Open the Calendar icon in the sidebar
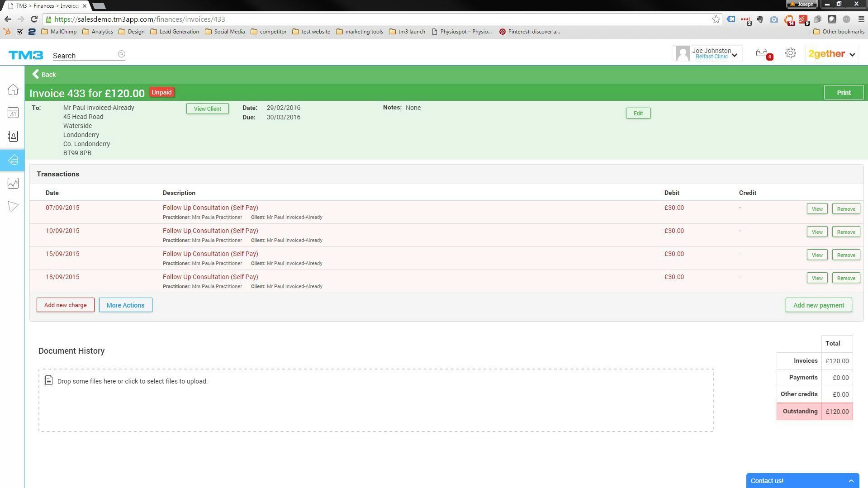868x488 pixels. (12, 113)
